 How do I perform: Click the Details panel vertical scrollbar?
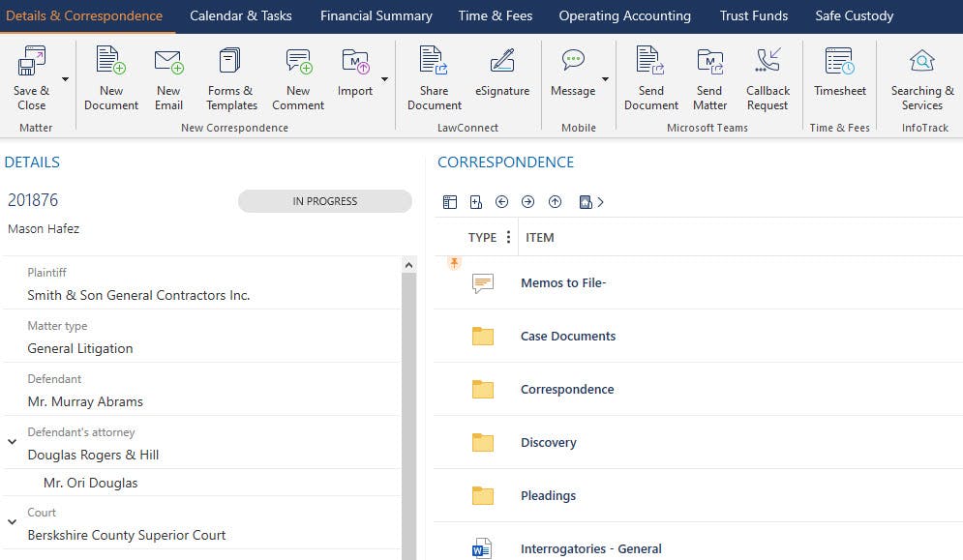coord(408,416)
